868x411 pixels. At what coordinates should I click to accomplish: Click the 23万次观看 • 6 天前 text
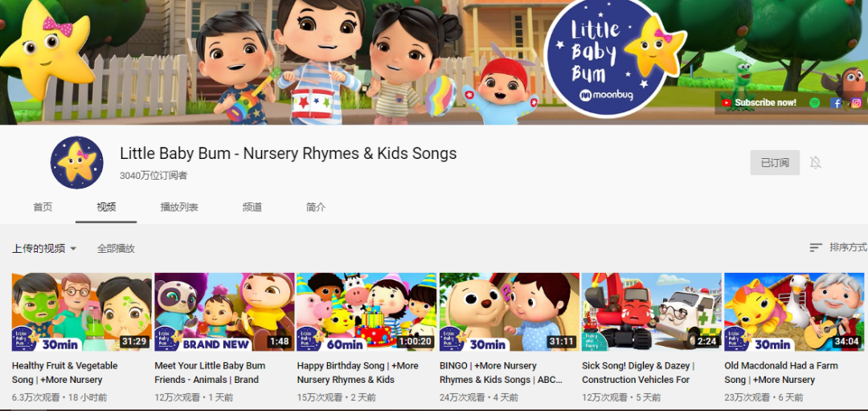click(x=764, y=397)
